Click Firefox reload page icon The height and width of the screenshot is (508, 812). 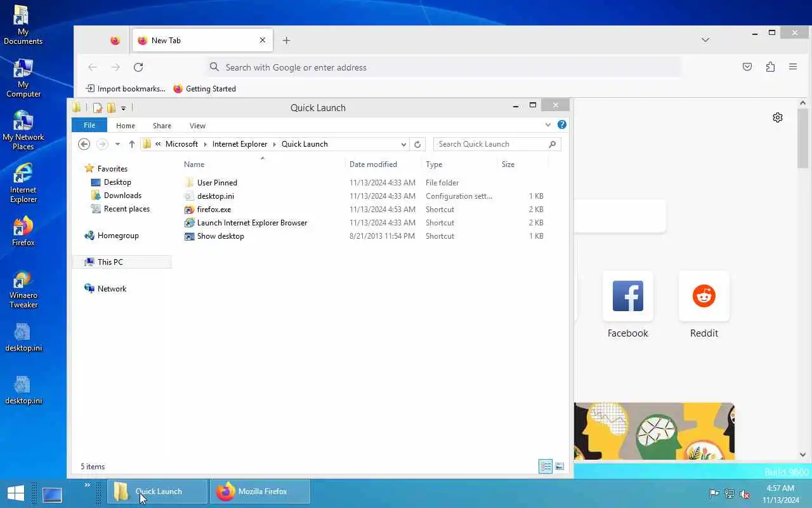138,67
